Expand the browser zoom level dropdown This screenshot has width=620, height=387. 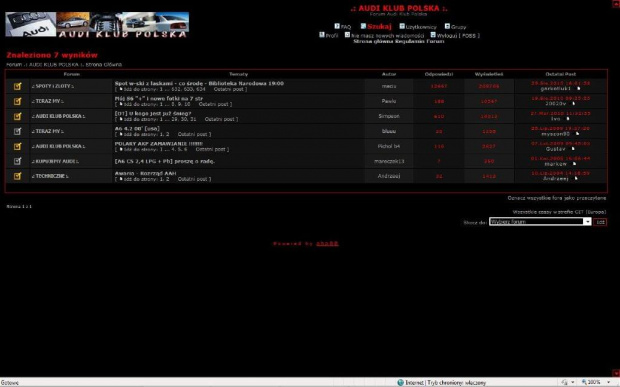pos(608,382)
